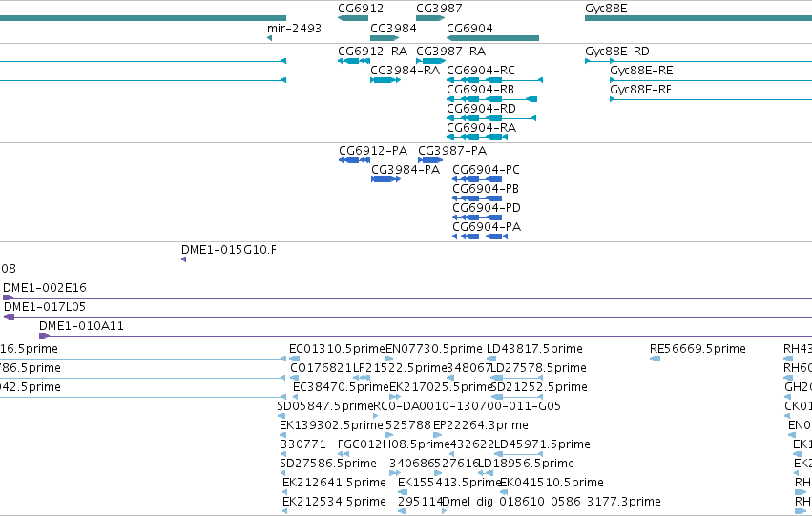Click the SD05847.5prime label
The image size is (812, 516).
325,406
